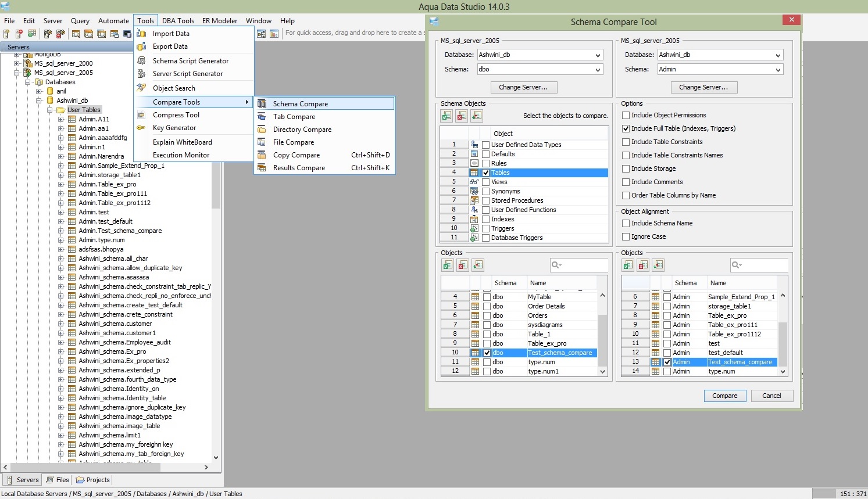868x499 pixels.
Task: Click Deselect All icon in right Objects panel
Action: pyautogui.click(x=643, y=265)
